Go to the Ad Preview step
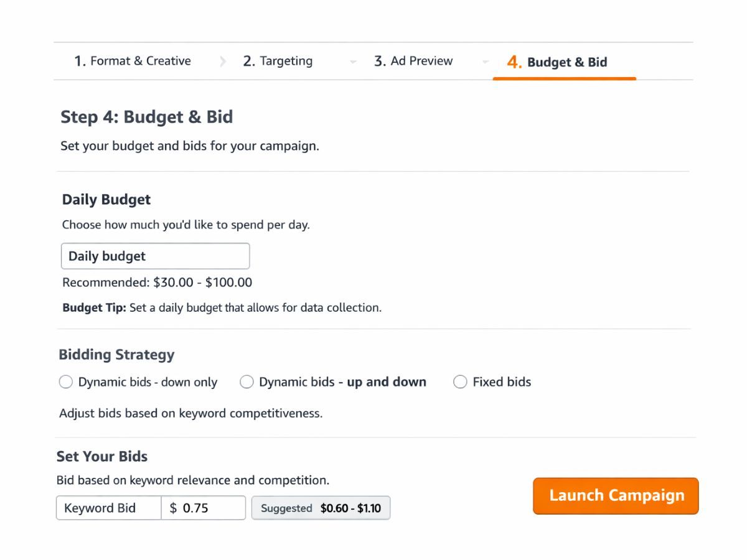The width and height of the screenshot is (747, 560). click(x=413, y=60)
